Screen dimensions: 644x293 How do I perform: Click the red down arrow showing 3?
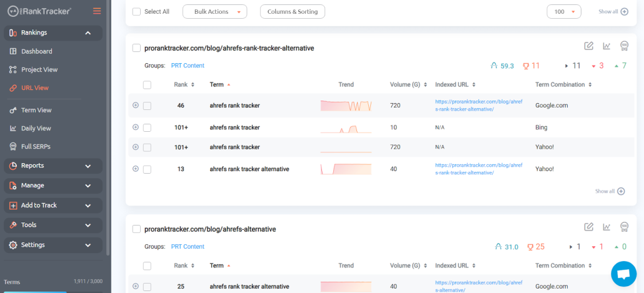(x=597, y=66)
